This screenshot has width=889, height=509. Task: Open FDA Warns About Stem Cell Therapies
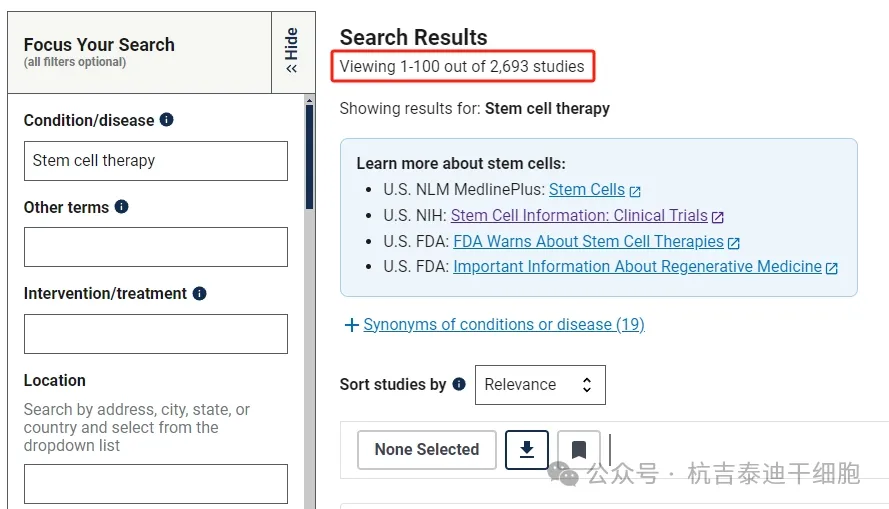pos(588,241)
